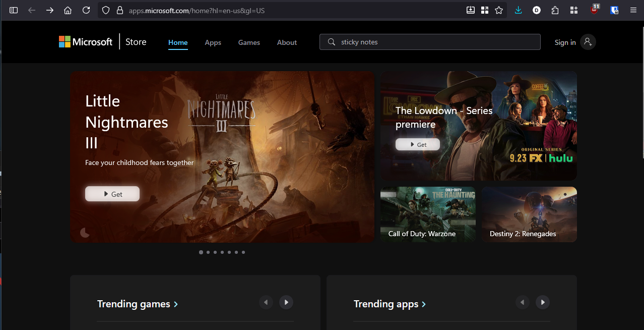Open the Games tab
The height and width of the screenshot is (330, 644).
click(x=249, y=42)
